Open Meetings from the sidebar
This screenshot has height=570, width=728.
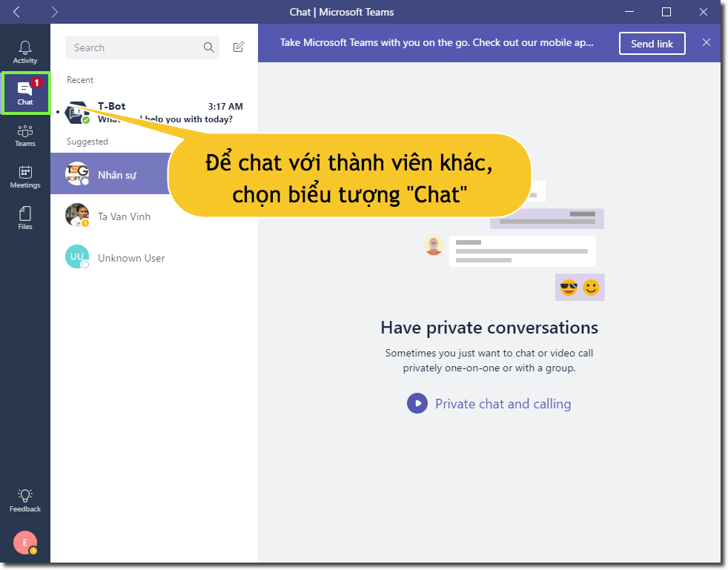[24, 176]
